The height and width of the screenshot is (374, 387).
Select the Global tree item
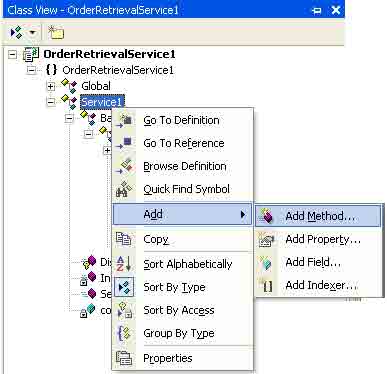click(x=96, y=86)
